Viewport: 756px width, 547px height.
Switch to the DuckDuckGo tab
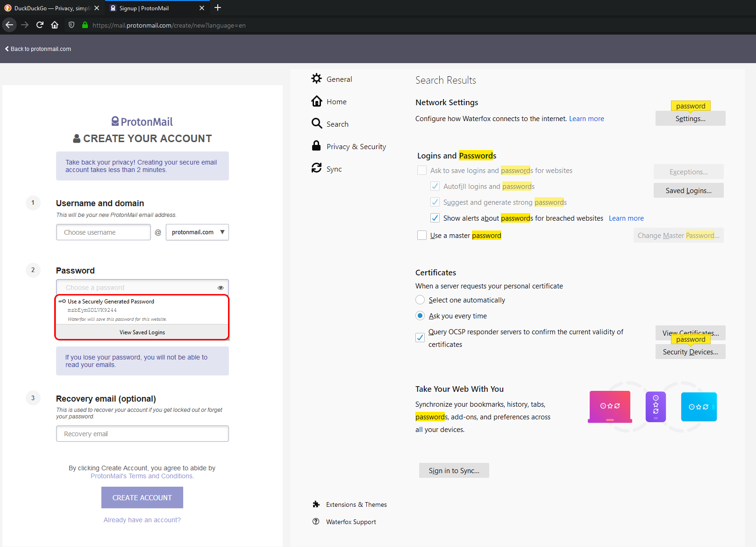point(52,8)
